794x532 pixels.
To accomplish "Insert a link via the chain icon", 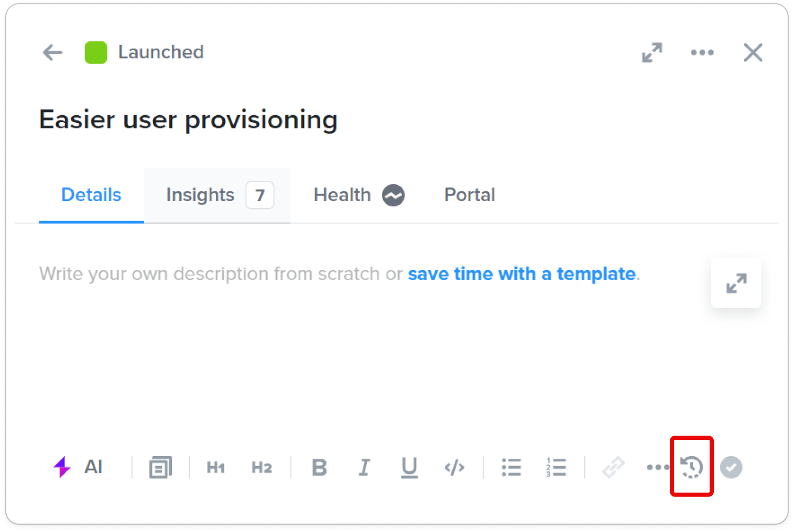I will pyautogui.click(x=613, y=467).
